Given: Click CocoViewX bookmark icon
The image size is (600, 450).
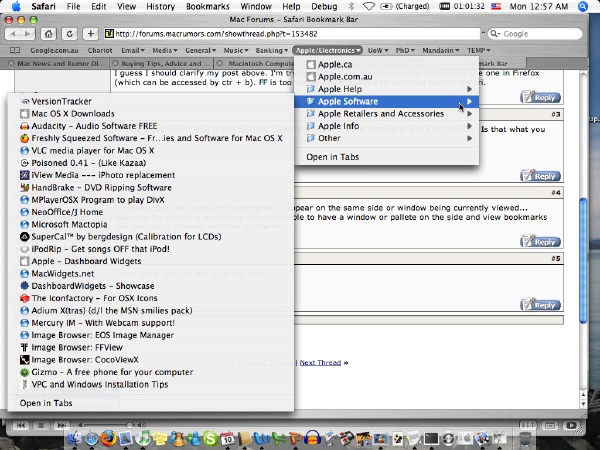Looking at the screenshot, I should coord(24,360).
